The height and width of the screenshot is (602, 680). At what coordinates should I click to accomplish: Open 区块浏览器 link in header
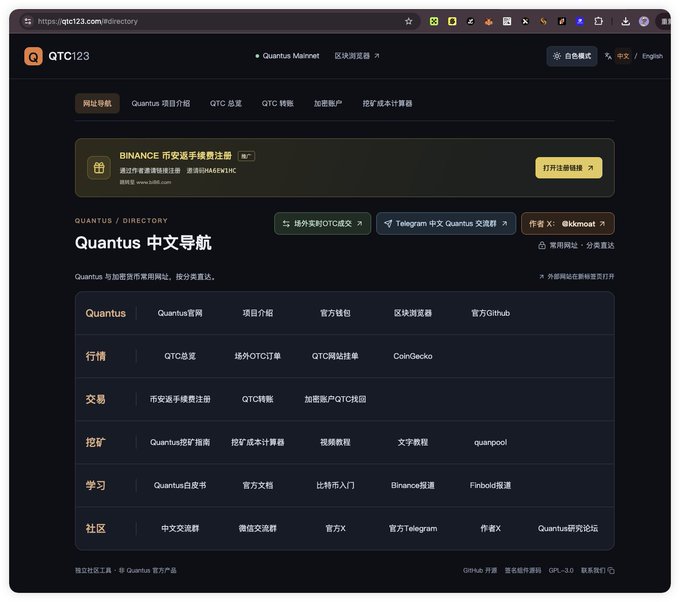[356, 56]
